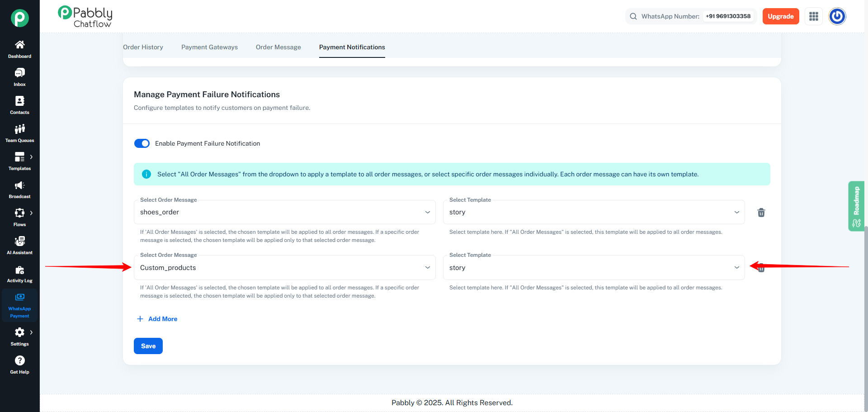This screenshot has height=412, width=868.
Task: Open the user profile avatar
Action: [837, 16]
